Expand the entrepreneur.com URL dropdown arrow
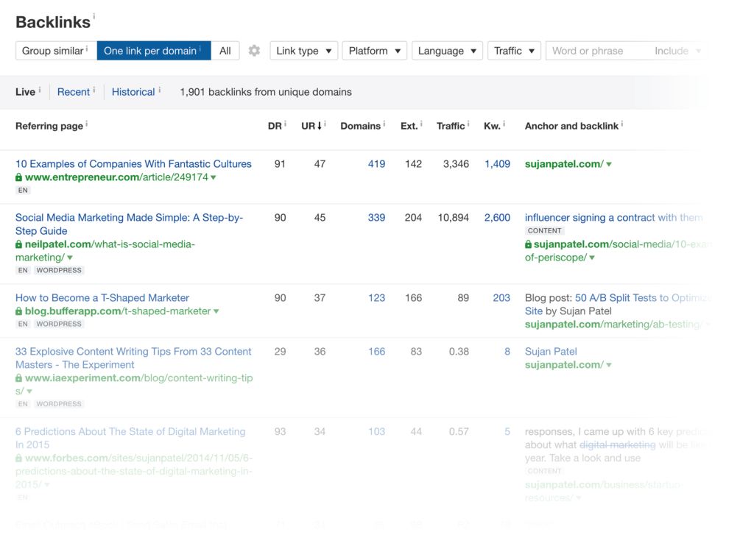Viewport: 754px width, 560px height. click(x=214, y=177)
